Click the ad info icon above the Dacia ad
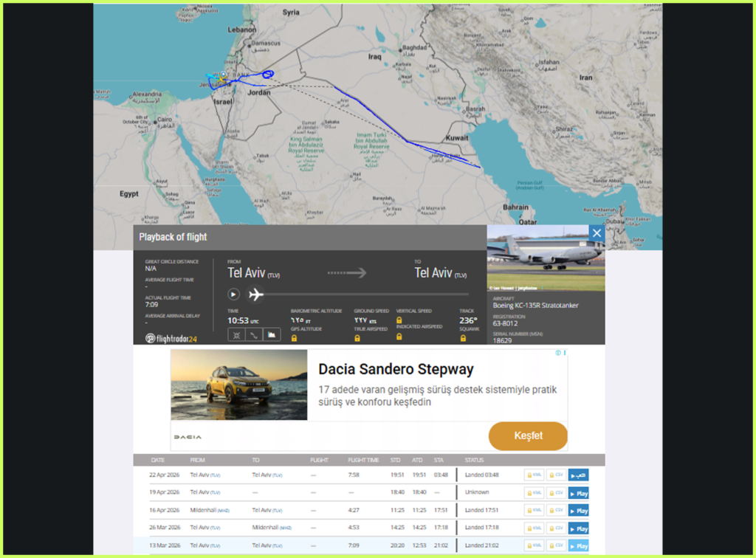Viewport: 756px width, 558px height. [558, 353]
